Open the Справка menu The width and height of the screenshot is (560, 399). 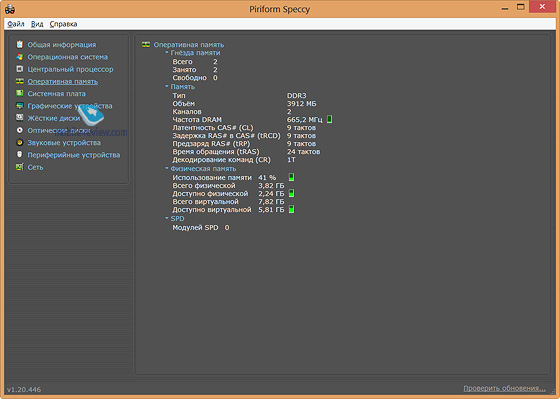[x=63, y=24]
